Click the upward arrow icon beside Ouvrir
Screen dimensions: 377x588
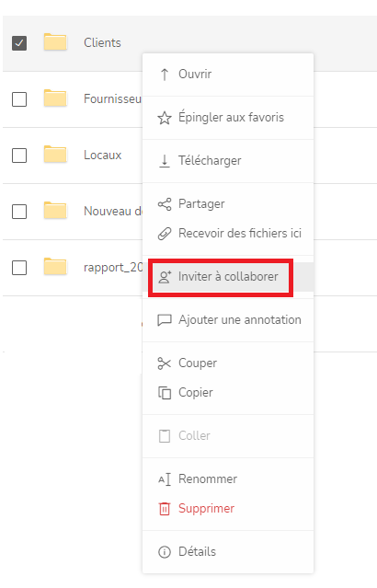165,75
